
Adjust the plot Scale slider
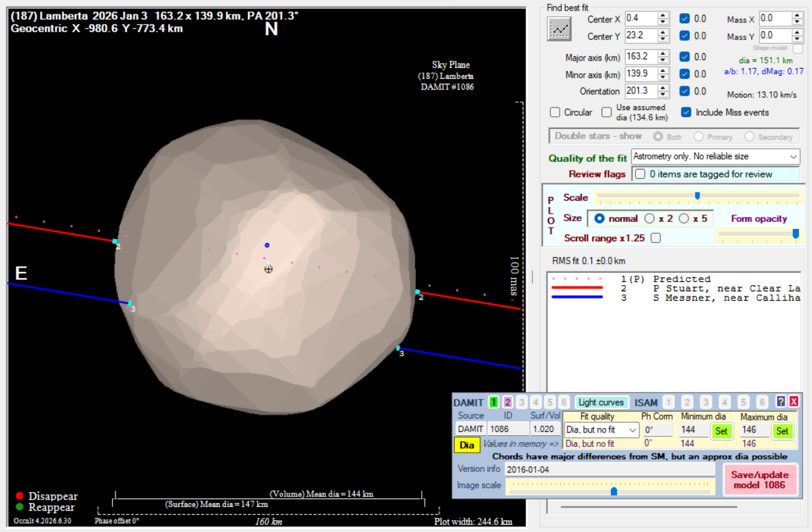pyautogui.click(x=697, y=196)
